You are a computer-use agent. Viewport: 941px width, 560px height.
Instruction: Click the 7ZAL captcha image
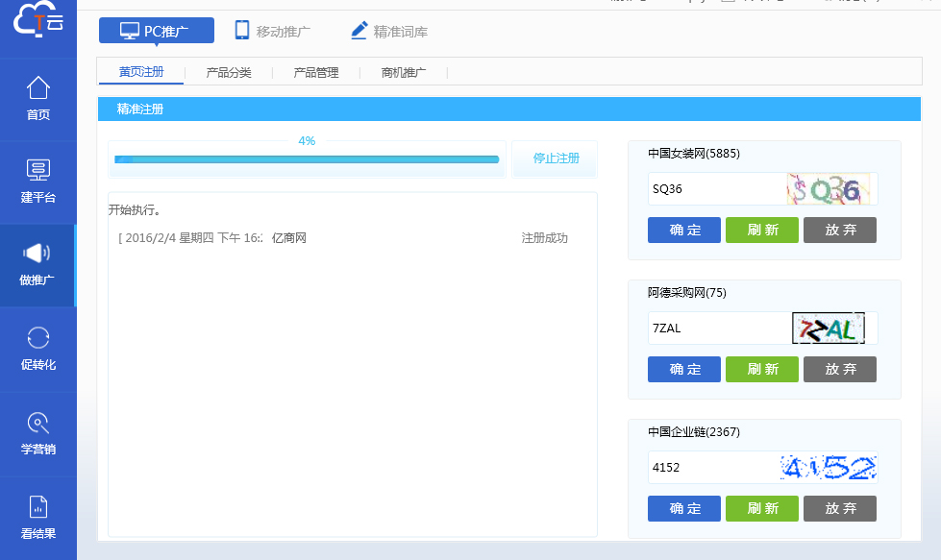[x=829, y=329]
